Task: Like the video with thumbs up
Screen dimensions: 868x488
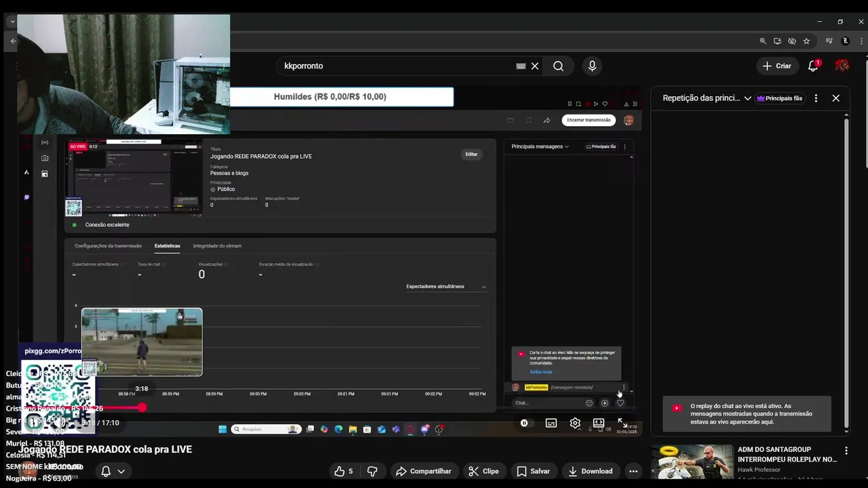Action: click(344, 471)
